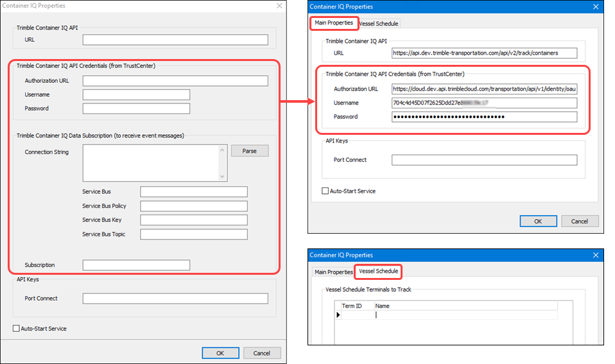Click the Service Bus Topic field
This screenshot has width=615, height=364.
[x=194, y=234]
